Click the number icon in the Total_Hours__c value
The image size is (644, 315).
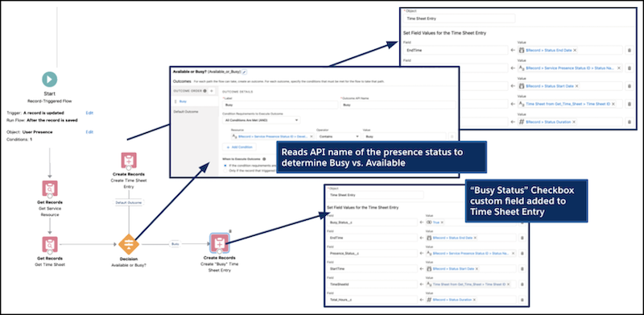pos(430,300)
